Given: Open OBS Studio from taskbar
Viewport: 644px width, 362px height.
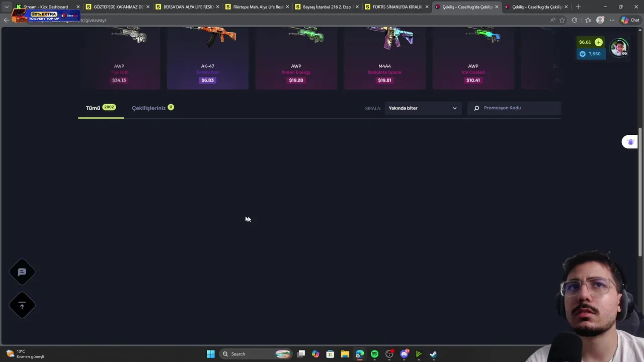Looking at the screenshot, I should pos(389,354).
